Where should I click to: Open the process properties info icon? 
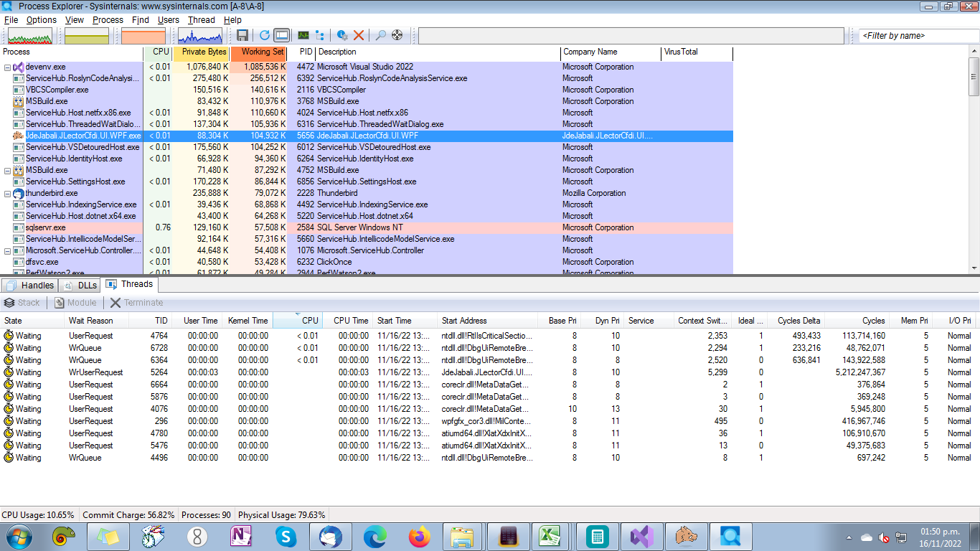click(x=341, y=34)
